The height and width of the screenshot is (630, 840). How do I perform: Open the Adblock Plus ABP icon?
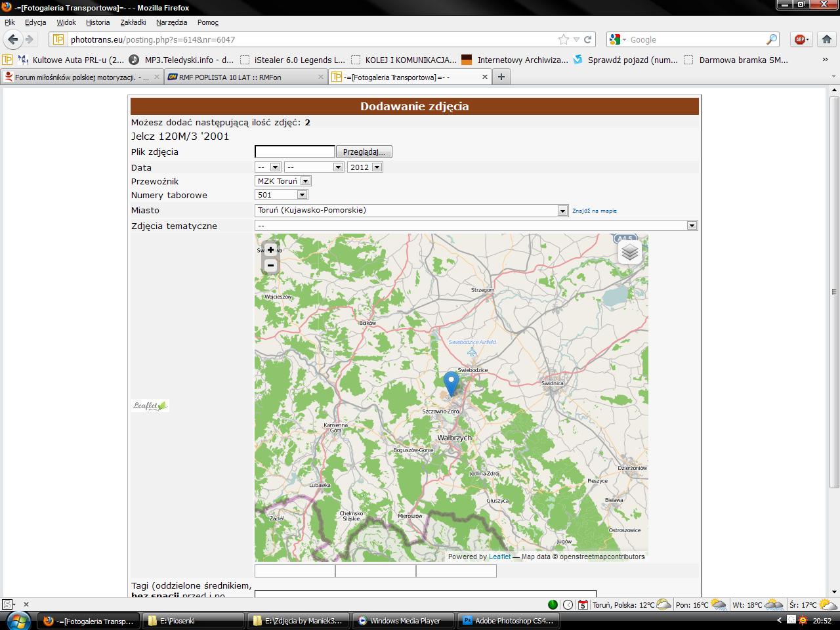coord(800,39)
